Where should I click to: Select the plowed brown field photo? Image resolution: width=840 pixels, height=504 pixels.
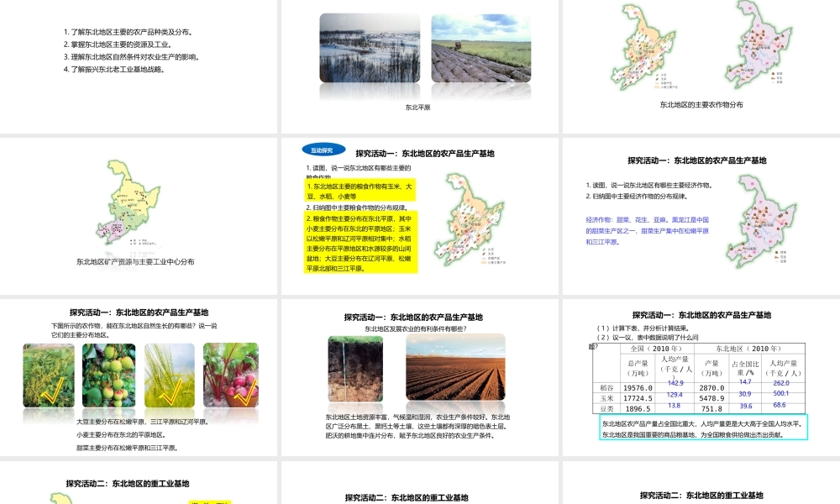[x=455, y=367]
